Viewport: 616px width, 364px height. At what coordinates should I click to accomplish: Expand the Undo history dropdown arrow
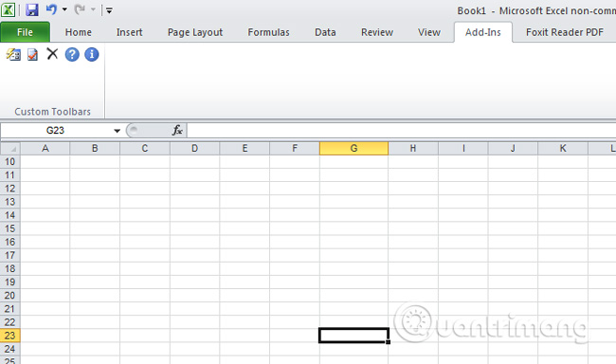point(64,9)
